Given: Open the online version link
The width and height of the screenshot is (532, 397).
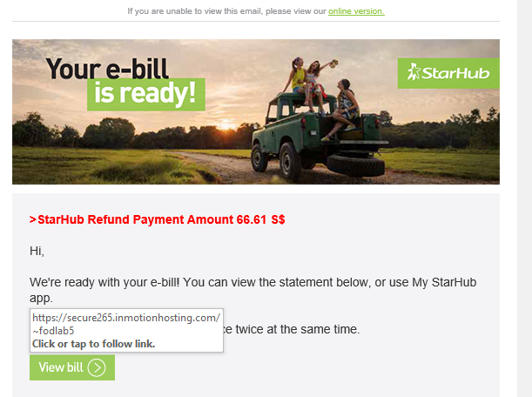Looking at the screenshot, I should pos(356,11).
